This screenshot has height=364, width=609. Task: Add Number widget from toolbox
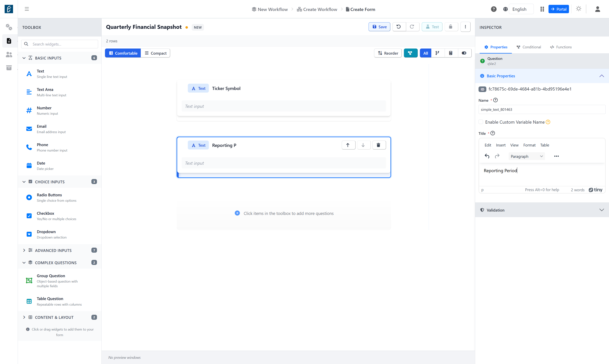60,110
